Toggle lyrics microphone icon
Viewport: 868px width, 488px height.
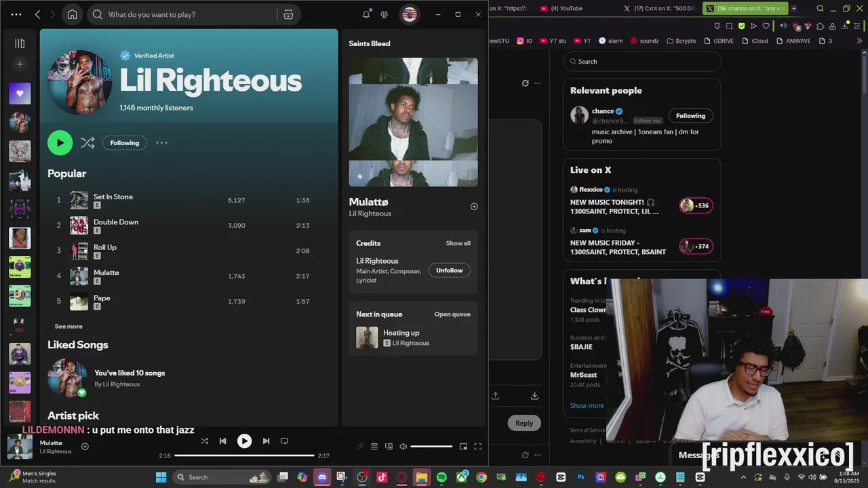(x=359, y=447)
